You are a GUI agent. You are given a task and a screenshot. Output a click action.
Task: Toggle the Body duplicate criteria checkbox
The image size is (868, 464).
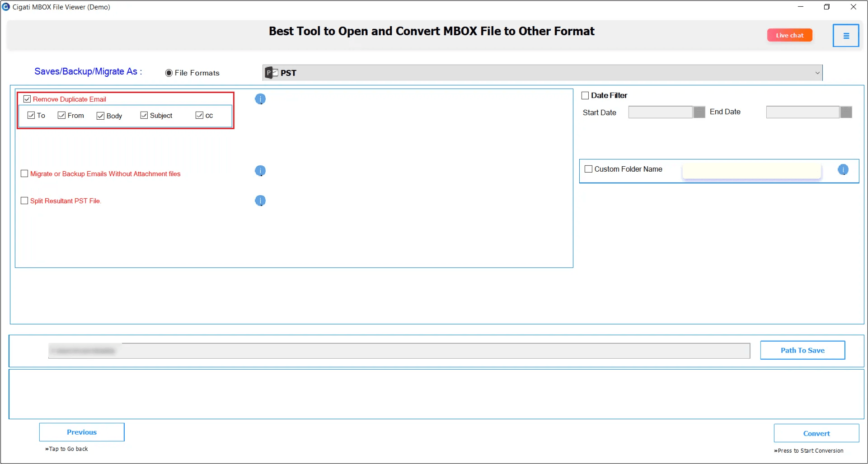pyautogui.click(x=100, y=116)
